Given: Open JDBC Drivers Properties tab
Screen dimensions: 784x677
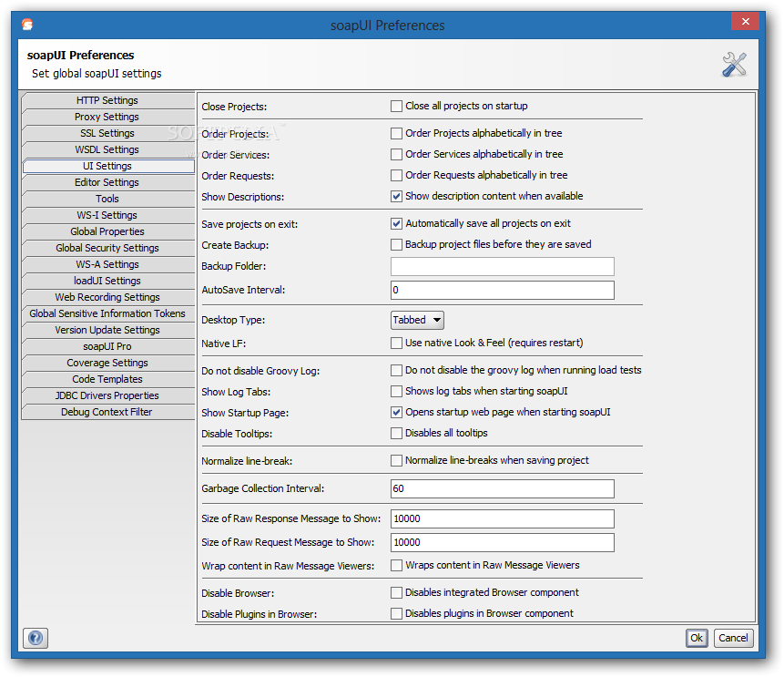Looking at the screenshot, I should 107,395.
